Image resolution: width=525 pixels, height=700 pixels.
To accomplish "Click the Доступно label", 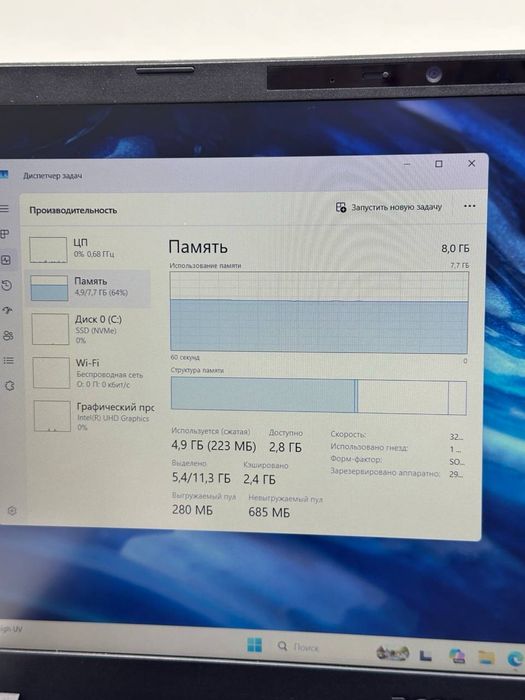I will 286,433.
